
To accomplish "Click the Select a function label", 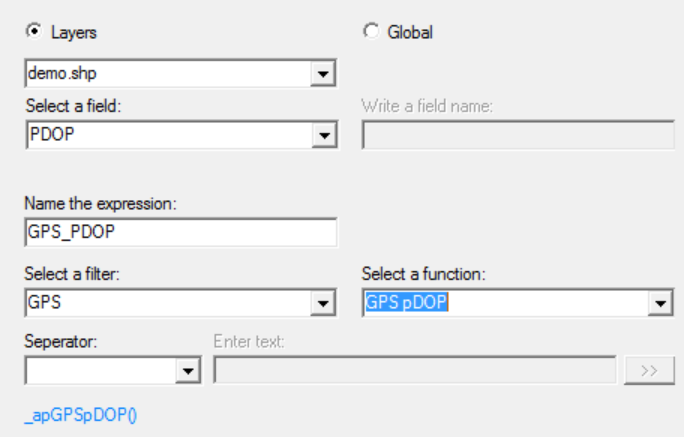I will 423,274.
